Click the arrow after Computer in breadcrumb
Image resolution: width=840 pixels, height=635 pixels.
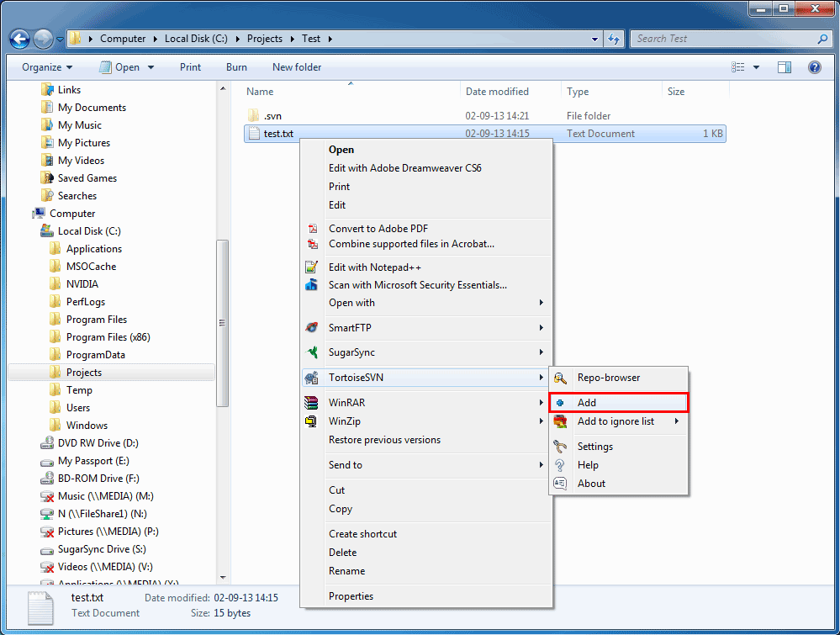point(155,39)
